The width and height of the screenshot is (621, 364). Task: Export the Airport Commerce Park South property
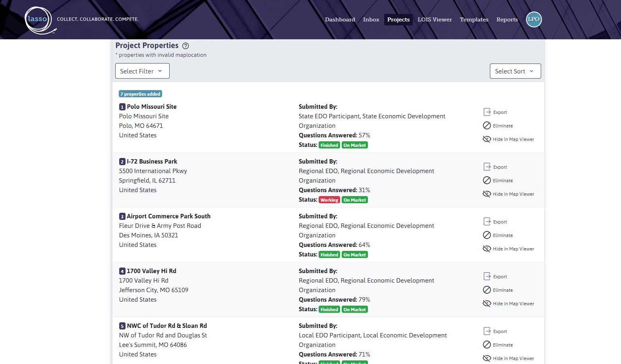click(x=495, y=221)
